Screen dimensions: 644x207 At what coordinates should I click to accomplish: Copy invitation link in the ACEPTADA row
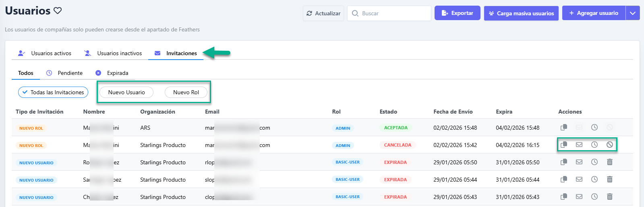point(564,127)
